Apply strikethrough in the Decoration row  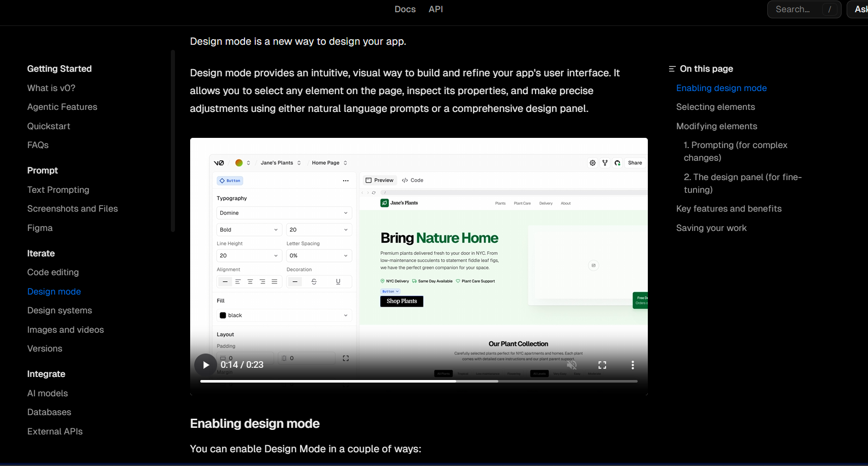pos(314,281)
